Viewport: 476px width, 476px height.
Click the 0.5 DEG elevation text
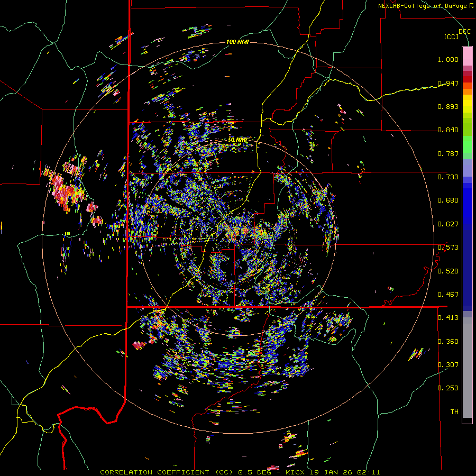click(x=255, y=472)
